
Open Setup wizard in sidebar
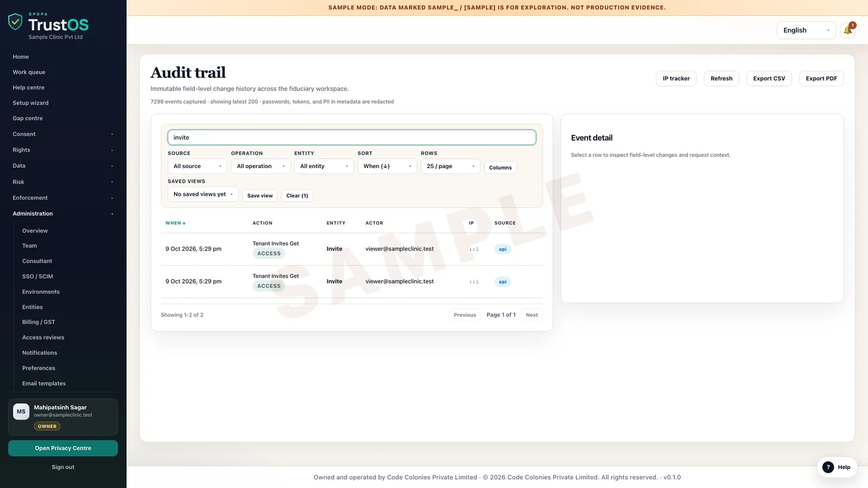tap(30, 103)
